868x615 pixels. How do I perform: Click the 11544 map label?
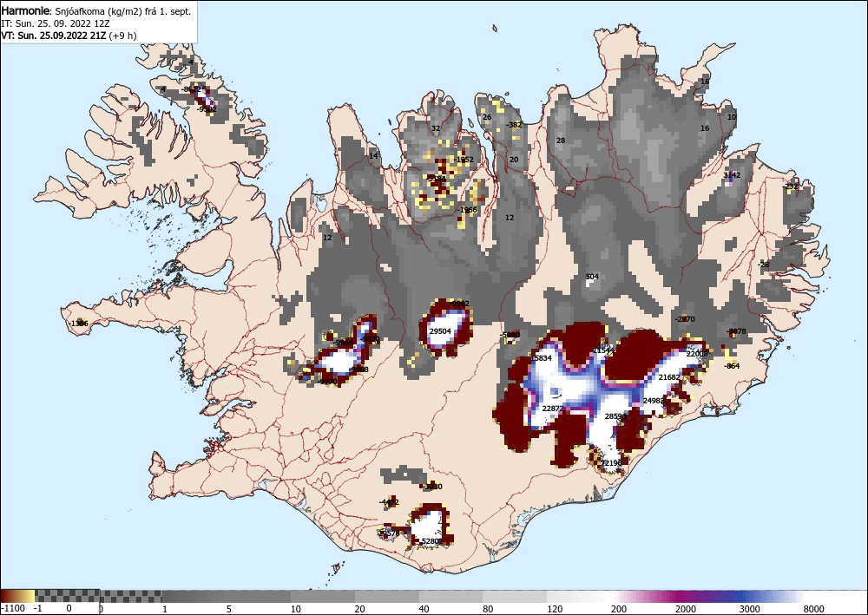pos(603,350)
